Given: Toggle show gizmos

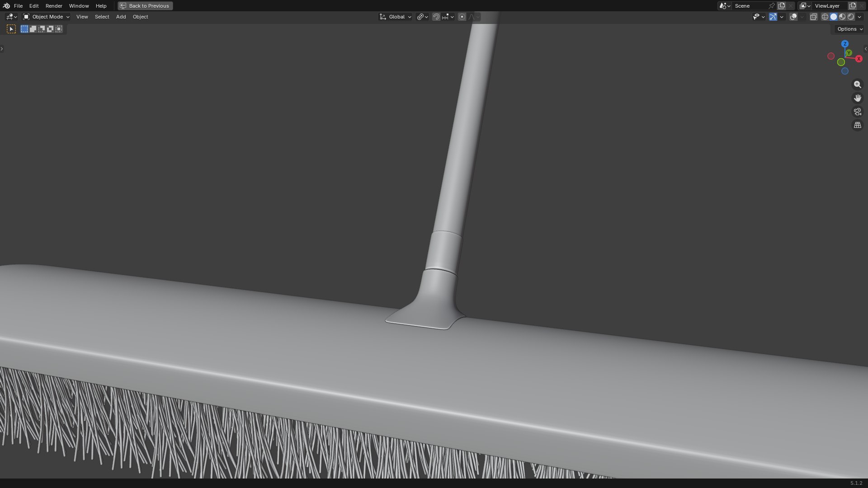Looking at the screenshot, I should click(773, 17).
